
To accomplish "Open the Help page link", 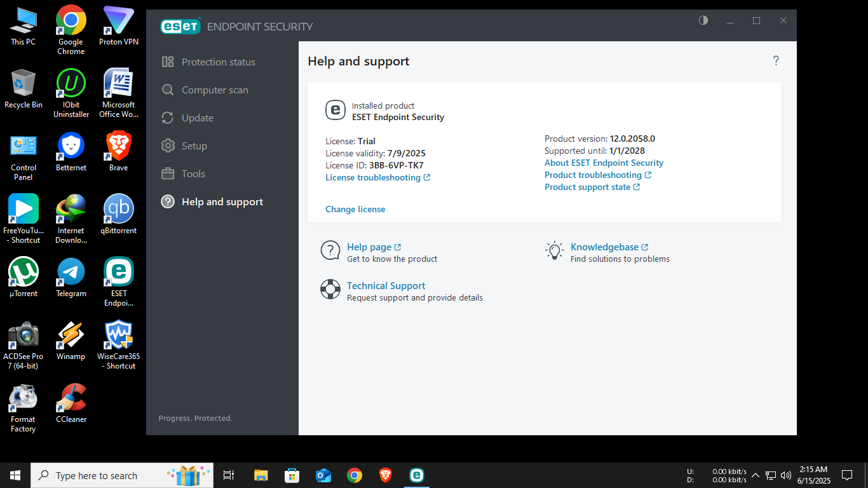I will point(374,247).
